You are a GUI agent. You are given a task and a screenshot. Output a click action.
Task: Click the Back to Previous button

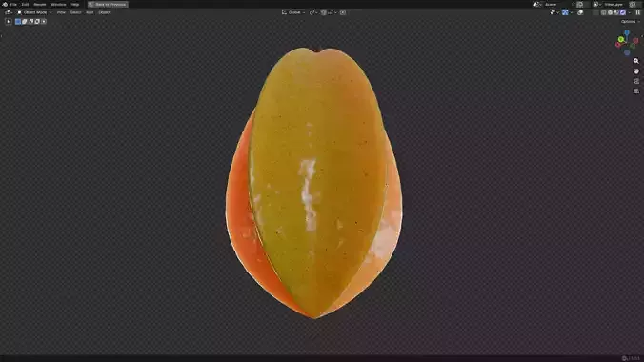tap(108, 4)
